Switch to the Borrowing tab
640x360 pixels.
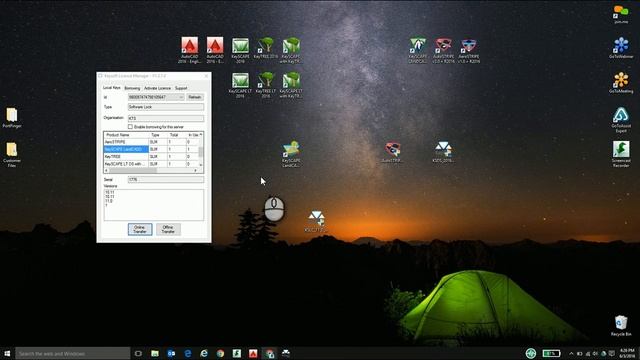coord(132,88)
